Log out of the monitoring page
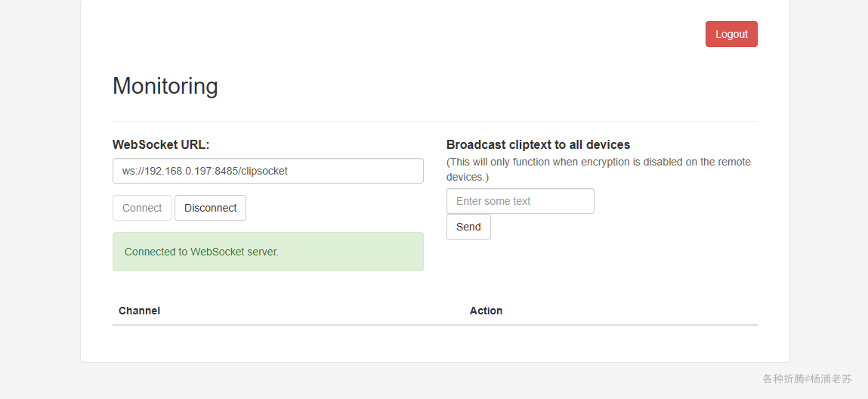868x399 pixels. [x=731, y=34]
